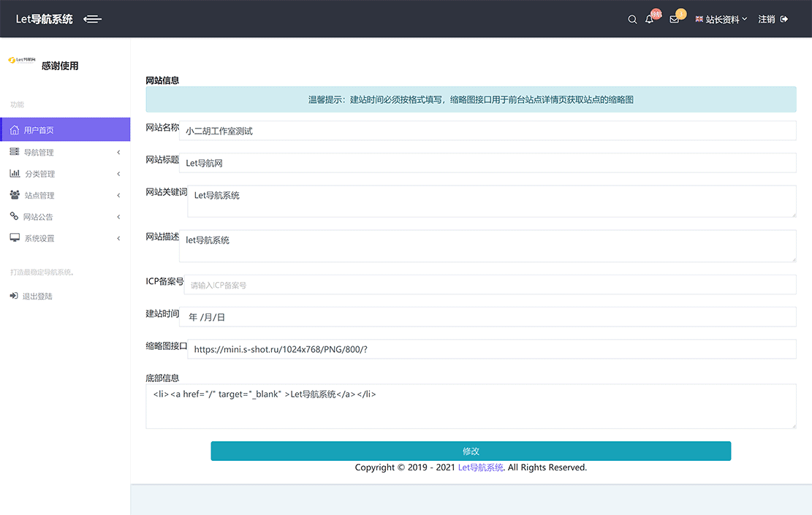Click the users icon beside 站点管理
The image size is (812, 515).
tap(15, 195)
